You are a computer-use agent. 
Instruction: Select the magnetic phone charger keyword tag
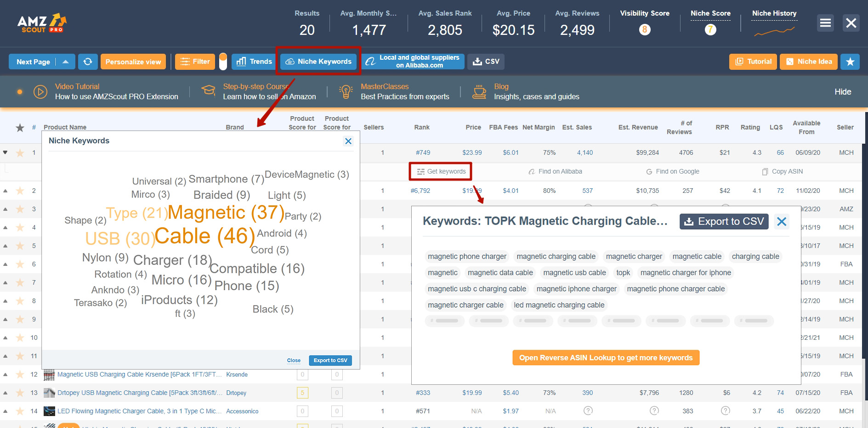coord(467,256)
